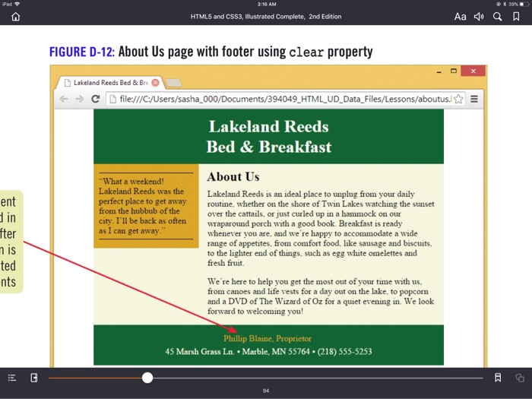532x399 pixels.
Task: Click the page number 94 indicator
Action: coord(266,391)
